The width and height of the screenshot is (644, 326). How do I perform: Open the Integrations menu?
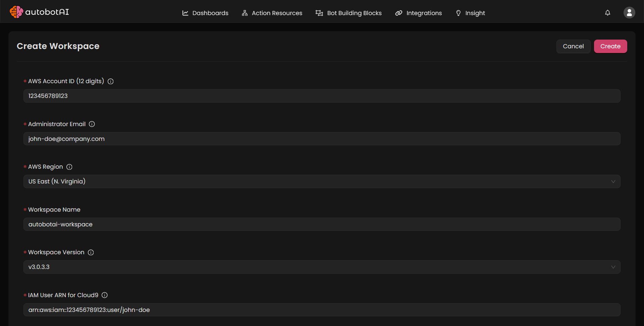[x=418, y=13]
